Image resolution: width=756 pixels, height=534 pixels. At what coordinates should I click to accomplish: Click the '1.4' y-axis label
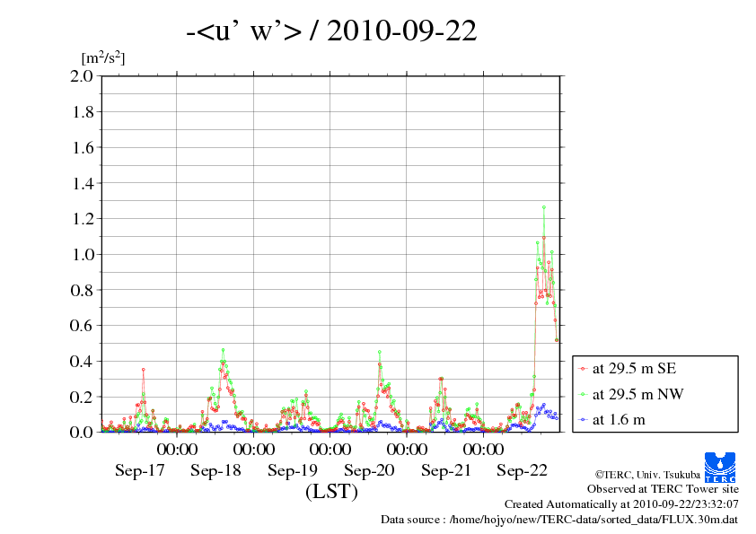(x=82, y=183)
